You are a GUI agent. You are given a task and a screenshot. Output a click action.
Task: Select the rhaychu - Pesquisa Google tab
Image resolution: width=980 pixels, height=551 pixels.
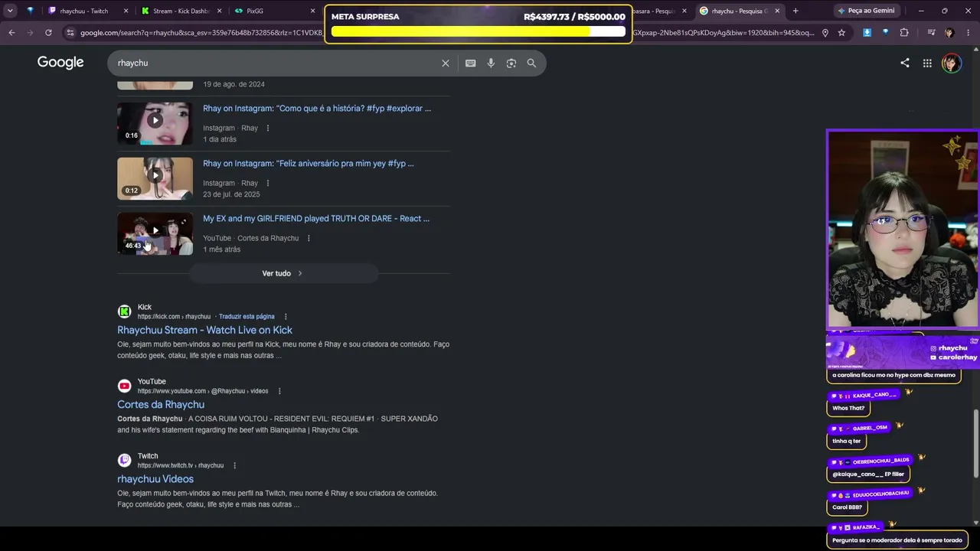tap(740, 11)
